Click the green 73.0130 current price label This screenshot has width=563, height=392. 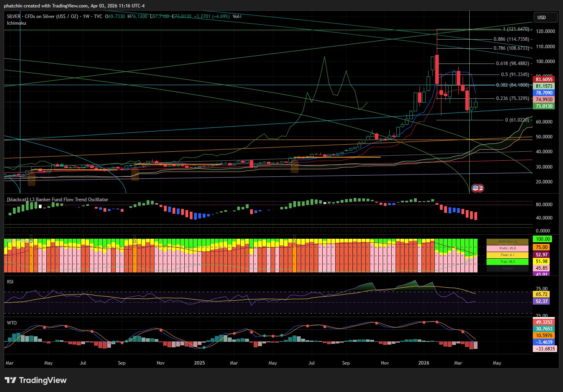point(544,106)
